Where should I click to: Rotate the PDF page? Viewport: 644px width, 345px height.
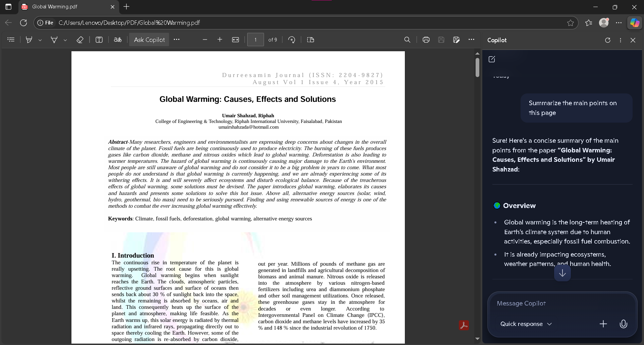(292, 40)
